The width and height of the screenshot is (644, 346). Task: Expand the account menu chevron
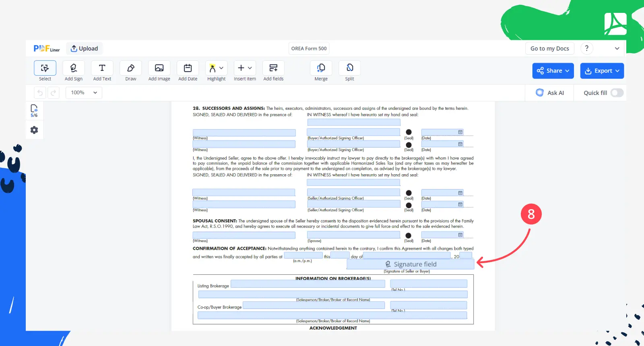pos(617,48)
